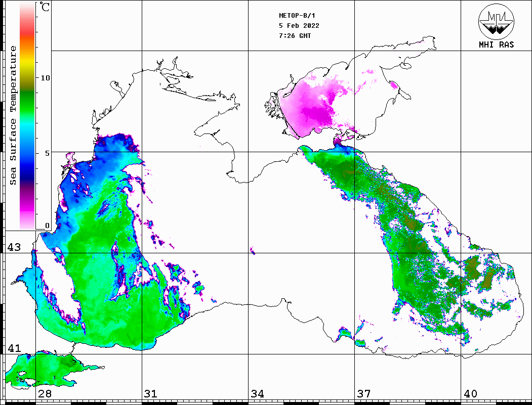The image size is (532, 405).
Task: Click longitude label "37"
Action: pos(364,393)
